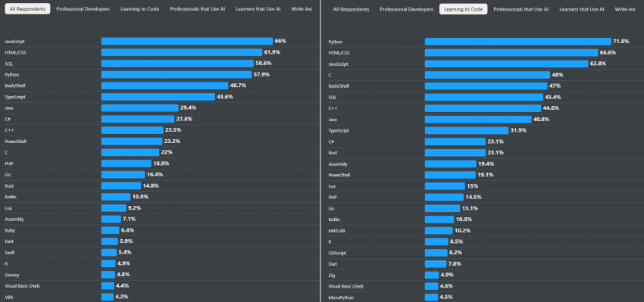Choose Learners that Use AI tab, right panel

(x=582, y=9)
